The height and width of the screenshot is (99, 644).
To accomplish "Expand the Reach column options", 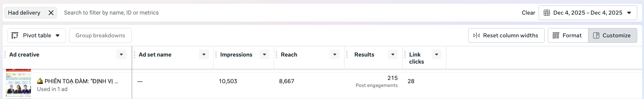I will [x=335, y=54].
